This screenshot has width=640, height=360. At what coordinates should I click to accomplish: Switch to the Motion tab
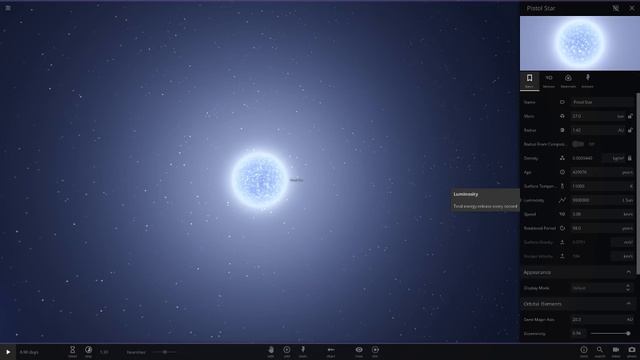pos(549,81)
